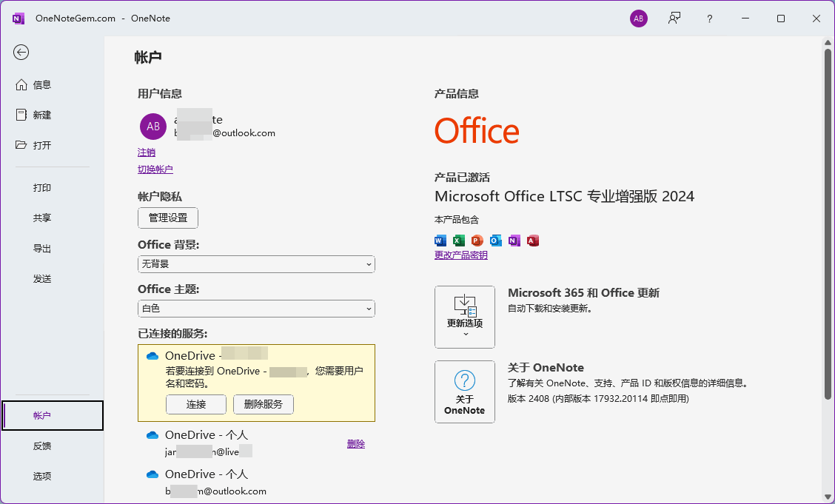Click the scrollbar down arrow
This screenshot has width=835, height=504.
(828, 497)
